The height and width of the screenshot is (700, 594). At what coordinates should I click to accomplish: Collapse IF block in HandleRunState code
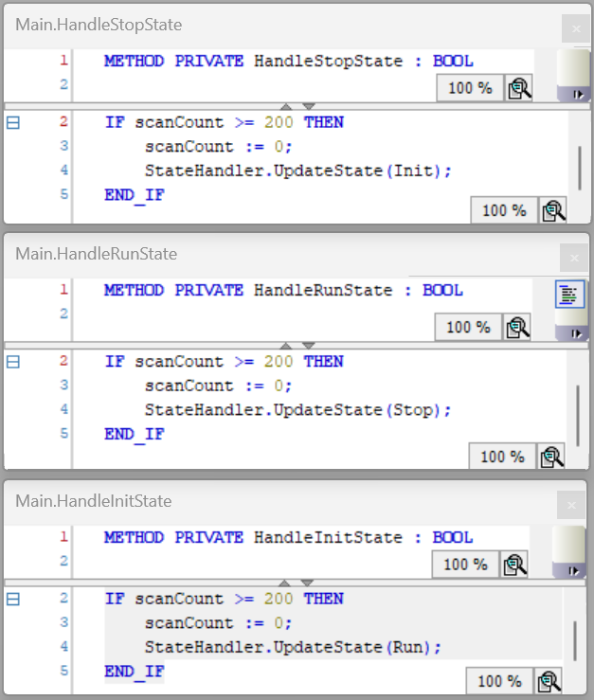coord(13,362)
